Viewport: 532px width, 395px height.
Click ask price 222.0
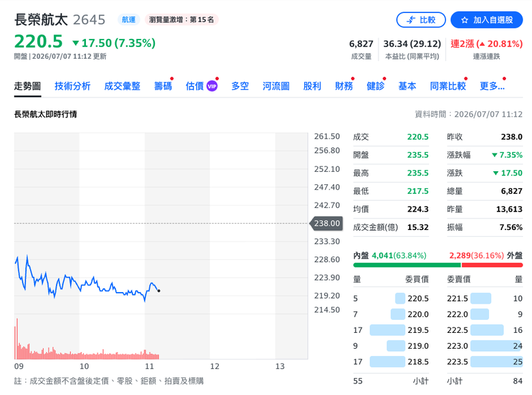coord(458,314)
